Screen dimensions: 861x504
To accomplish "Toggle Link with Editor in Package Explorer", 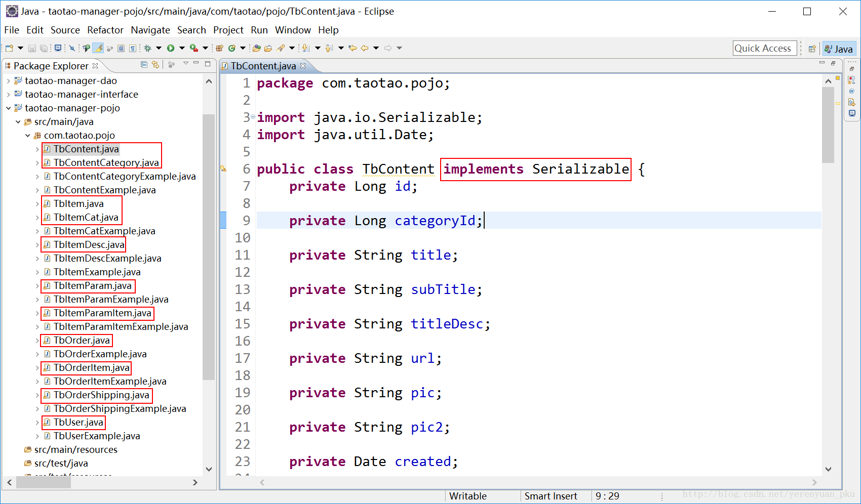I will [x=155, y=64].
